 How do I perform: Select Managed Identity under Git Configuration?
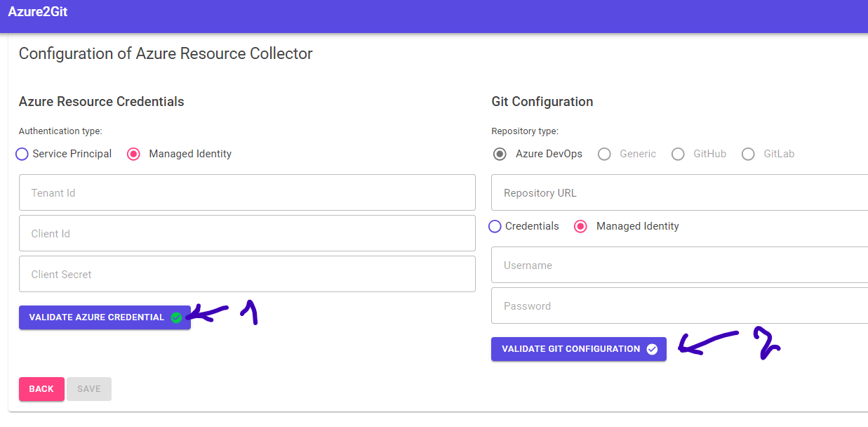[x=580, y=226]
